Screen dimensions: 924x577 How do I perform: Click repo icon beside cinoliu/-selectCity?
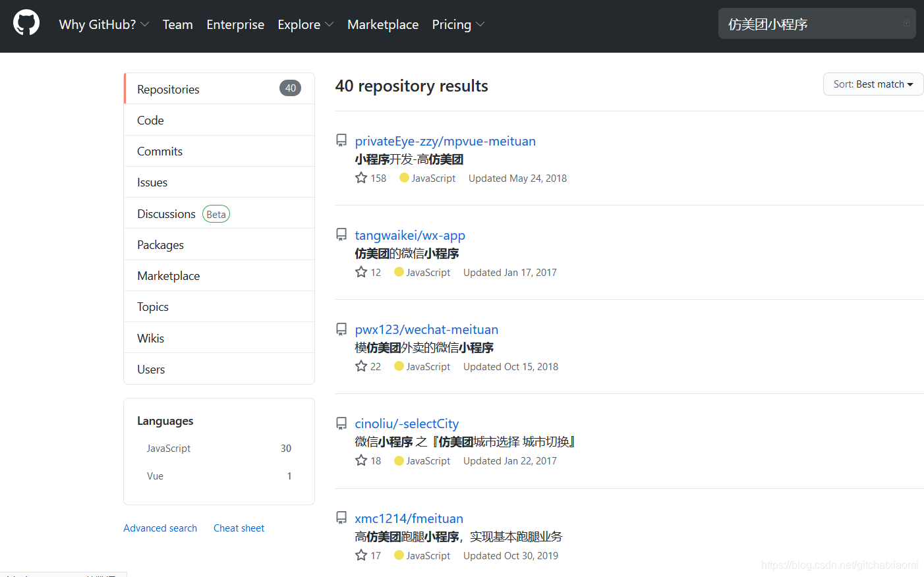coord(341,423)
